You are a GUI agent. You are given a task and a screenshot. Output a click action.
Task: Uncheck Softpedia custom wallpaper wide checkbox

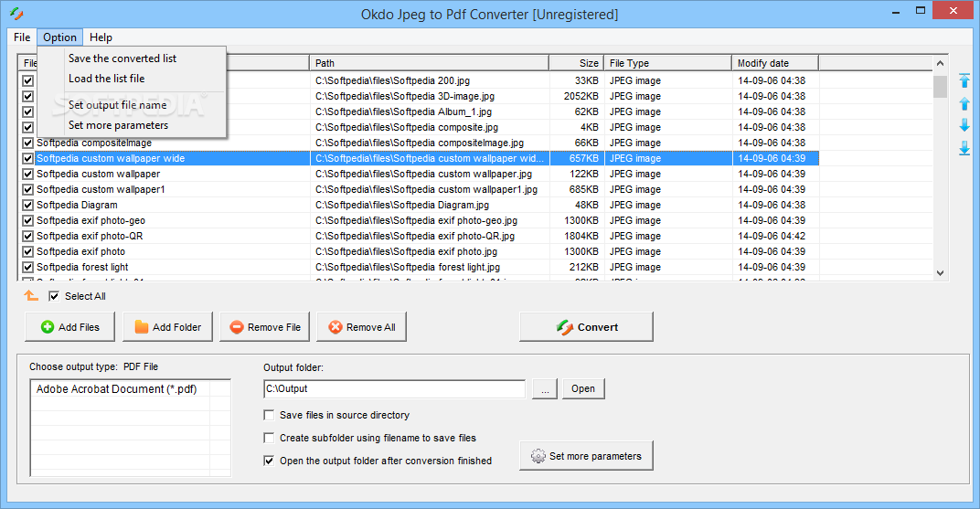pos(27,159)
